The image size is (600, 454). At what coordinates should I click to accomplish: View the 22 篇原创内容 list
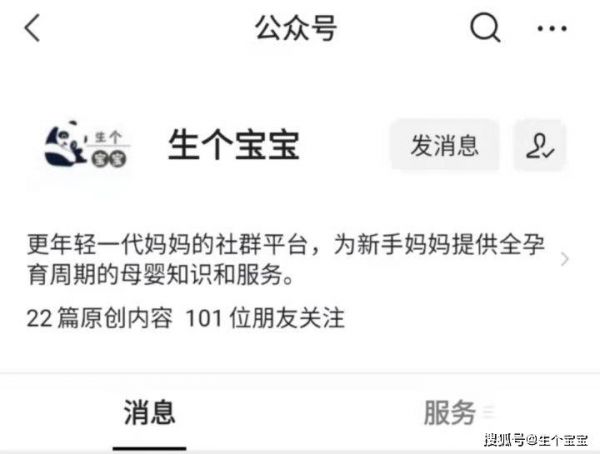99,318
